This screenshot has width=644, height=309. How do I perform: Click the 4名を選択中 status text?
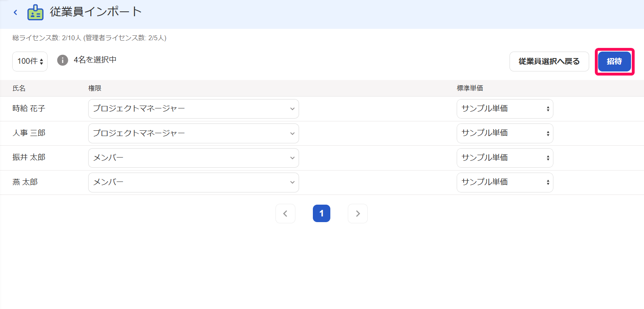[x=95, y=60]
